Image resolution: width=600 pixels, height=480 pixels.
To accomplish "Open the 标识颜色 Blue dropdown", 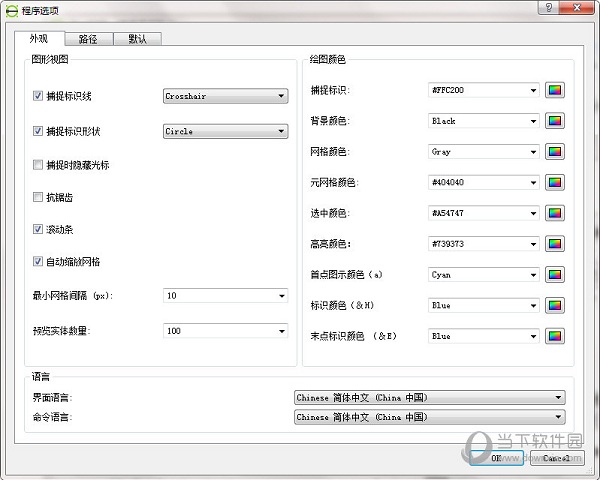I will point(484,305).
